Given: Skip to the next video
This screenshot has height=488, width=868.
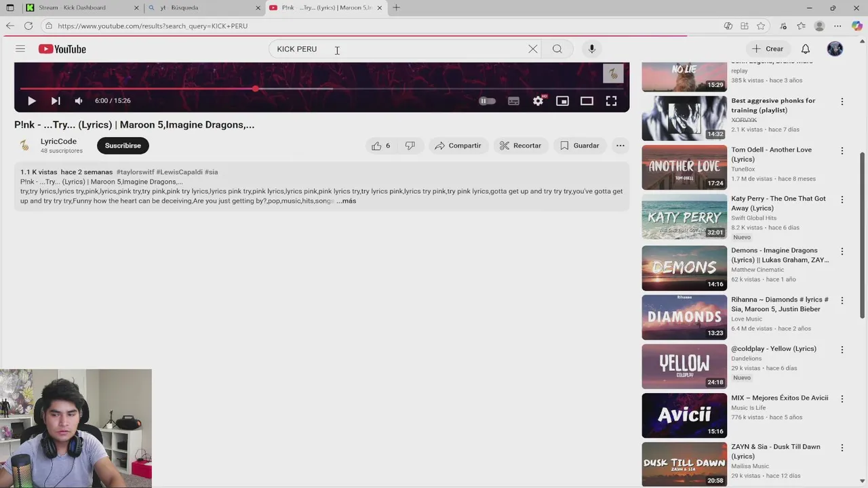Looking at the screenshot, I should (x=56, y=100).
